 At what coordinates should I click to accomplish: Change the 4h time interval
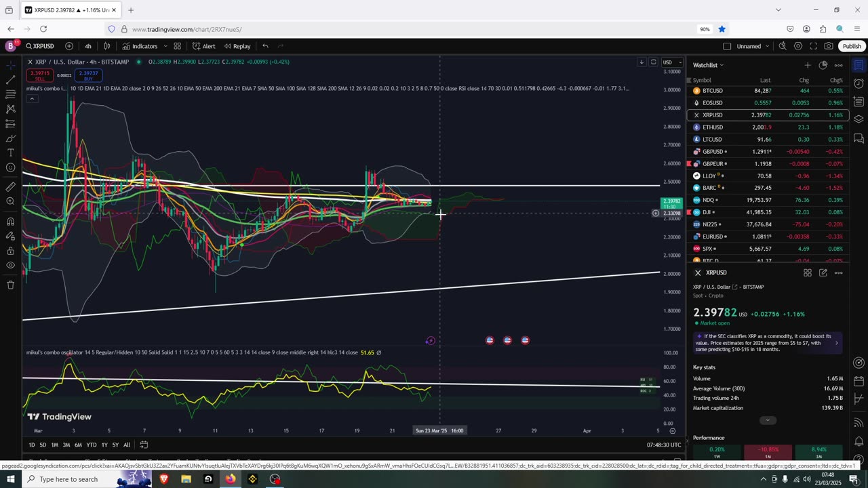(x=88, y=46)
